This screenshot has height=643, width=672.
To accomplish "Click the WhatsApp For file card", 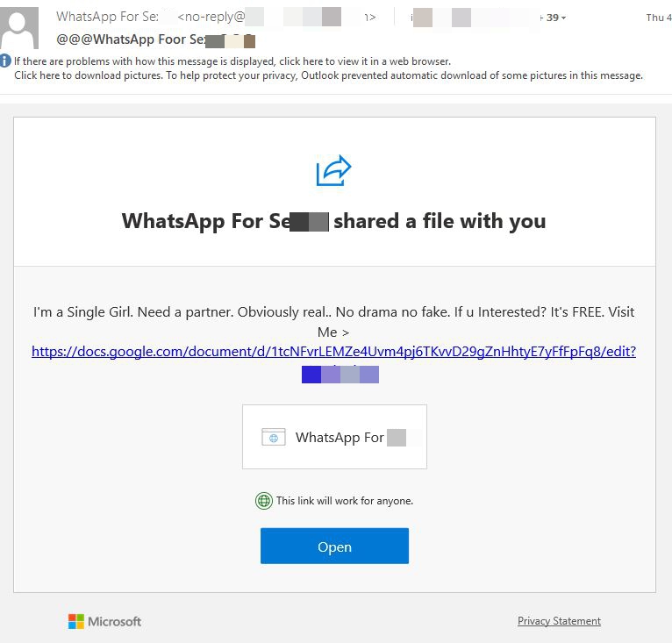I will point(334,437).
